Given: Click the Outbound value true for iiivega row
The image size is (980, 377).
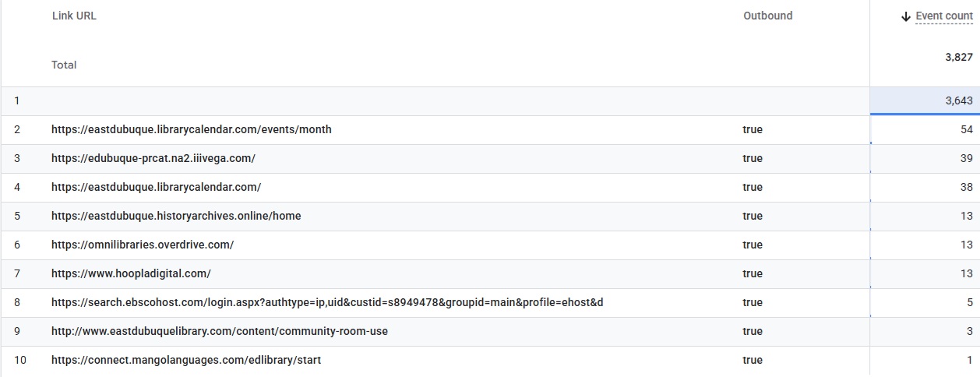Looking at the screenshot, I should 753,158.
